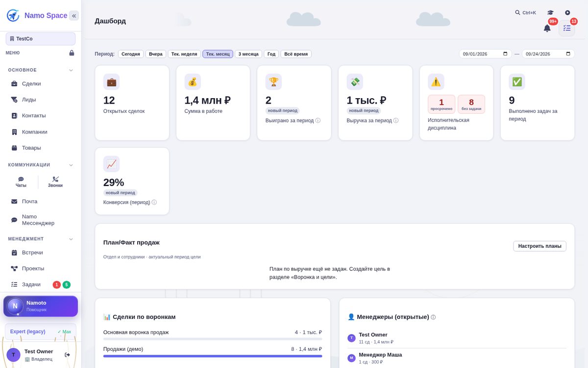The width and height of the screenshot is (588, 368).
Task: Open Проекты in the sidebar
Action: pyautogui.click(x=41, y=268)
